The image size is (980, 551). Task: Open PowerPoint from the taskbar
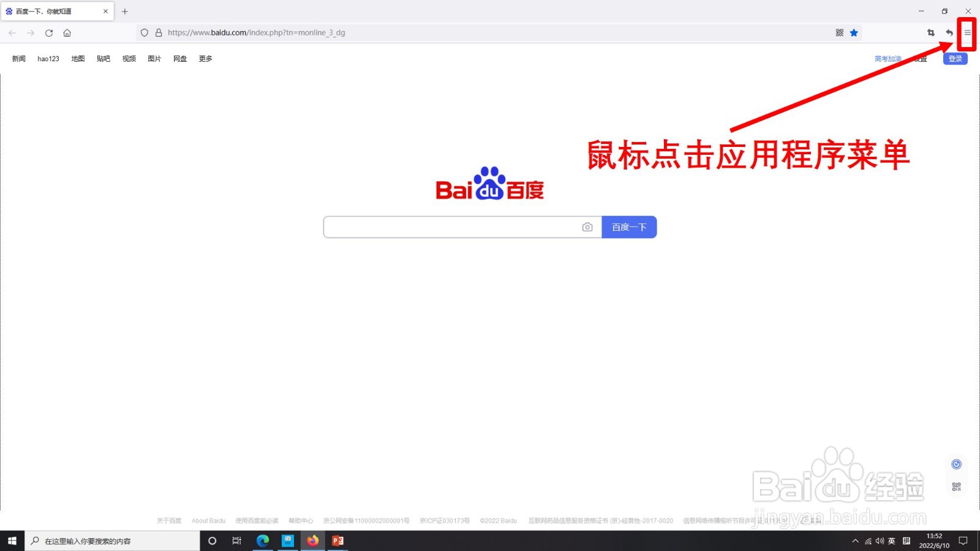click(338, 541)
